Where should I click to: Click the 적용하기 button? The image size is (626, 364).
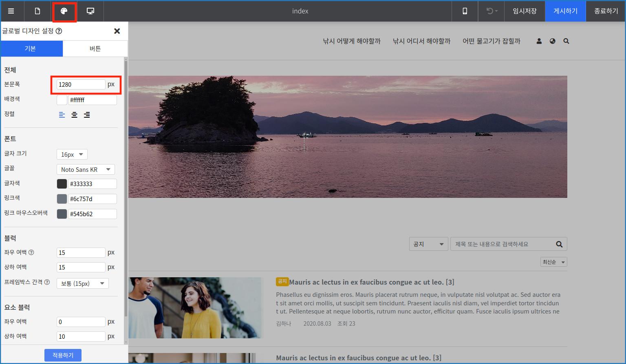63,355
